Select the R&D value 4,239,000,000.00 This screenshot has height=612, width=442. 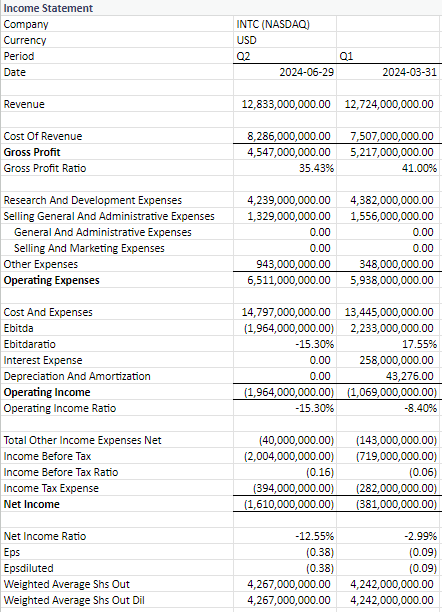click(289, 200)
